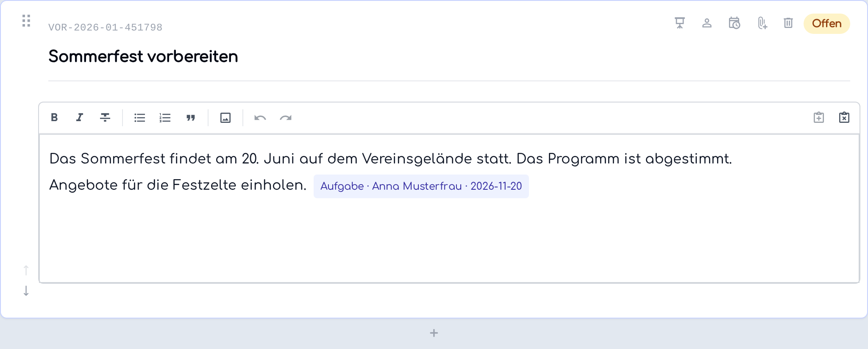
Task: Toggle italic formatting
Action: point(79,117)
